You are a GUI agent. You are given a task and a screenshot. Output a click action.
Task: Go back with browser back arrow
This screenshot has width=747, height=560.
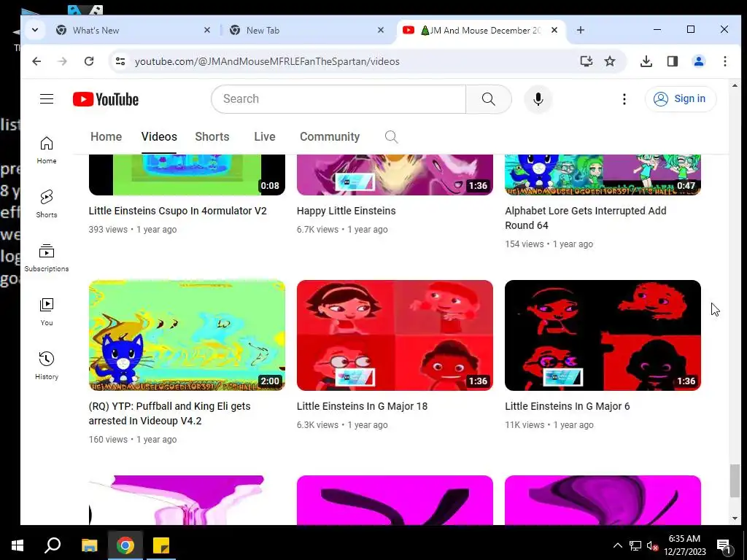click(x=36, y=61)
